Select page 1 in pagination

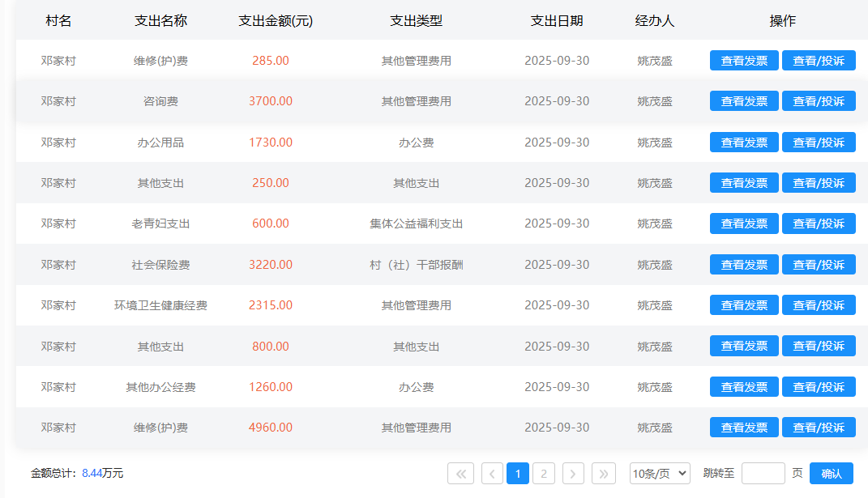click(518, 474)
